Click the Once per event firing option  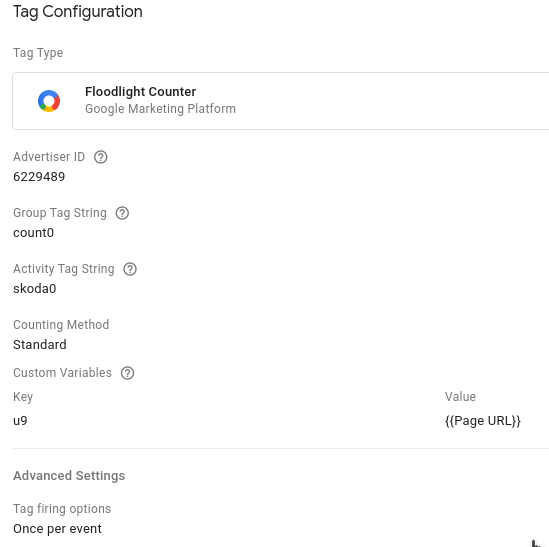click(57, 528)
